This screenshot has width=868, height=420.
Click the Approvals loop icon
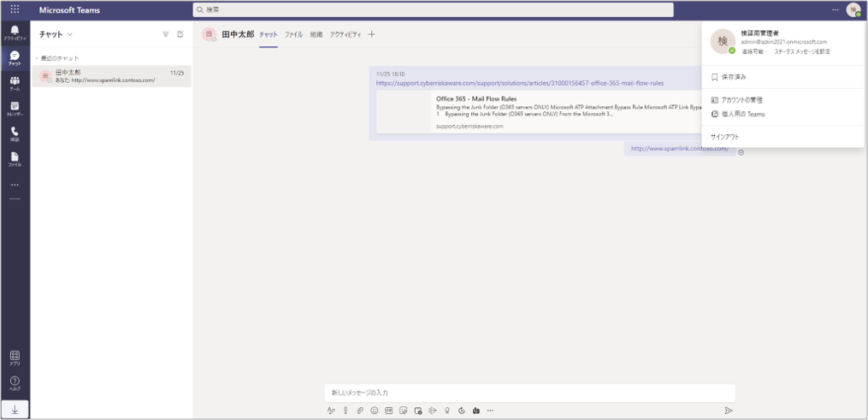[x=461, y=411]
